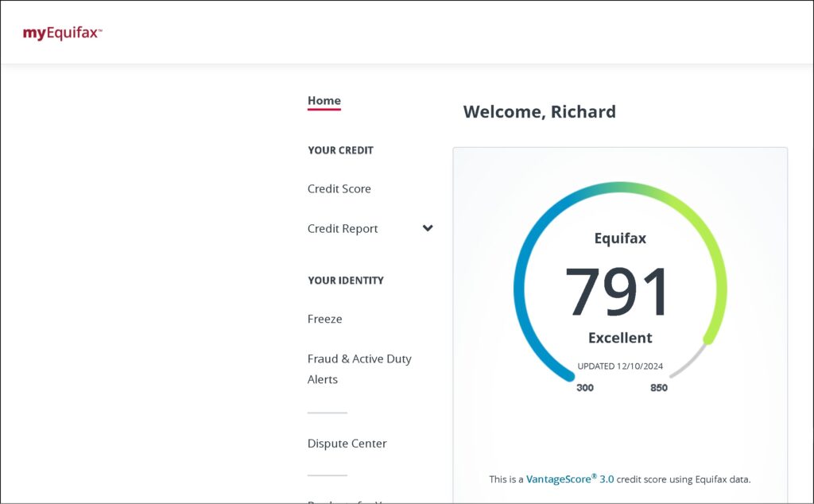Viewport: 814px width, 504px height.
Task: Click the Updated 12/10/2024 date text
Action: point(620,366)
